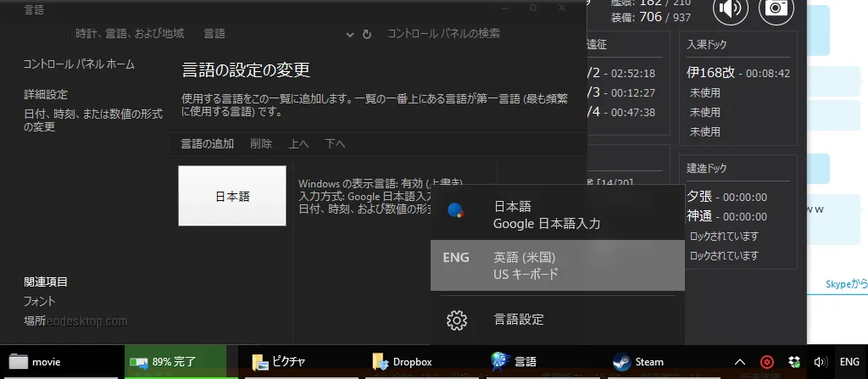The image size is (868, 379).
Task: Open the 言語設定 menu entry
Action: (519, 320)
